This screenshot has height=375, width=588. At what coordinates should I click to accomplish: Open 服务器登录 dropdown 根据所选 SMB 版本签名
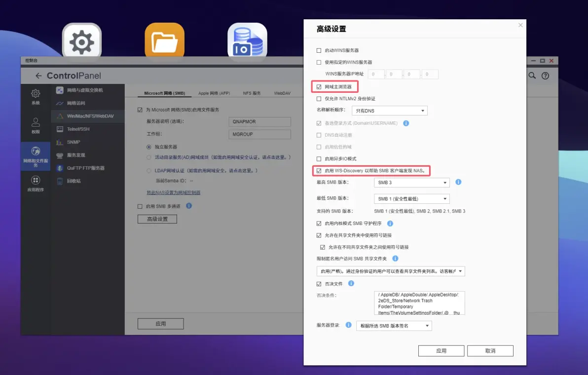pos(394,326)
